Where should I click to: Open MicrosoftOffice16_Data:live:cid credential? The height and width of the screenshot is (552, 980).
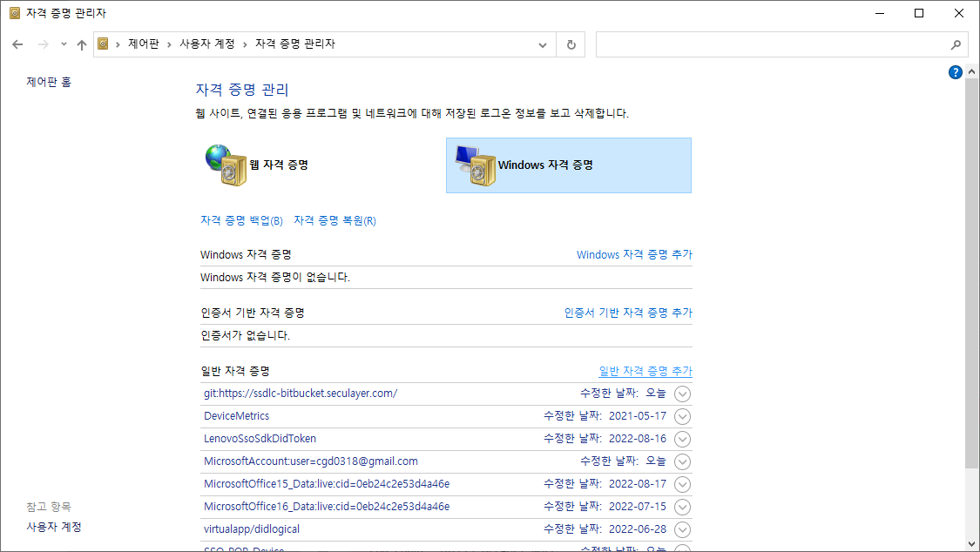point(327,507)
